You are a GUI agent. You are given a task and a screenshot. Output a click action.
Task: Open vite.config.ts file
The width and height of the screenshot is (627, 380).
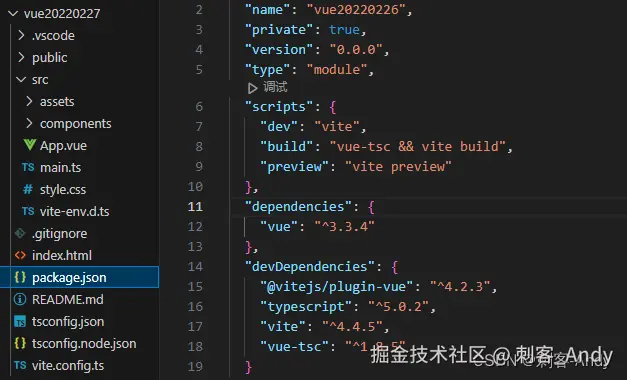[68, 366]
